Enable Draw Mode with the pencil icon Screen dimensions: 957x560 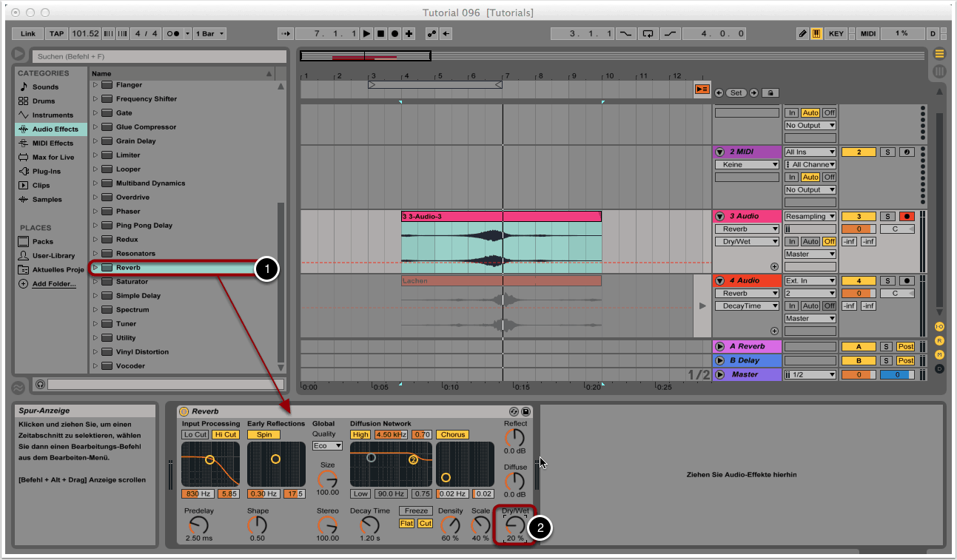[x=803, y=34]
